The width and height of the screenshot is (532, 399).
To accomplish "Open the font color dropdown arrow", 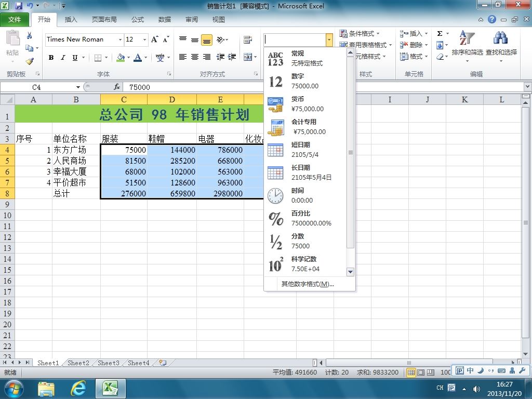I will point(145,58).
